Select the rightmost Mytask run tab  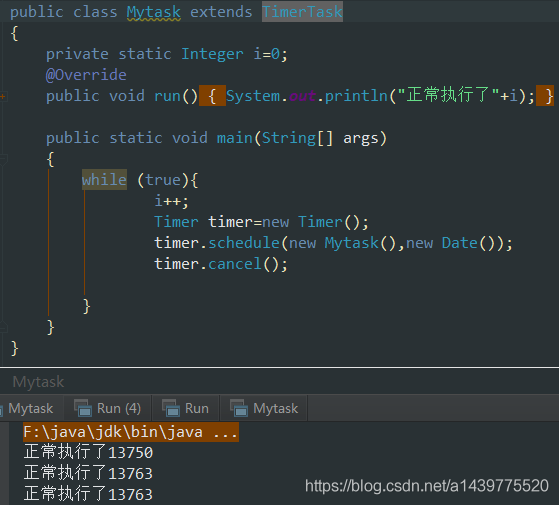(264, 408)
